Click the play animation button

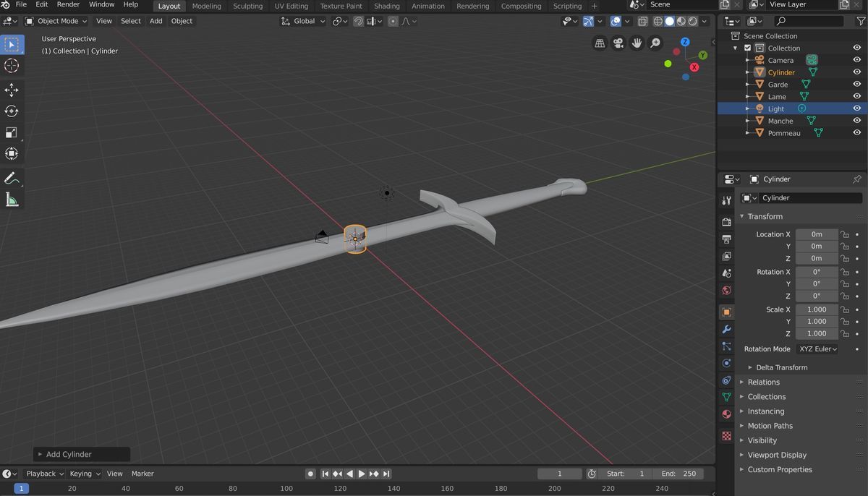(362, 474)
